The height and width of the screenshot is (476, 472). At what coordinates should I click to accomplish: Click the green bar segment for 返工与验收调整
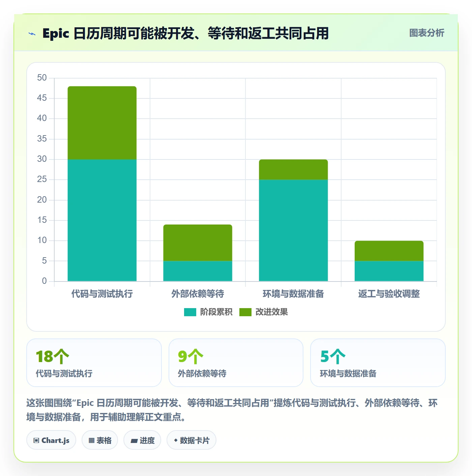(x=389, y=251)
